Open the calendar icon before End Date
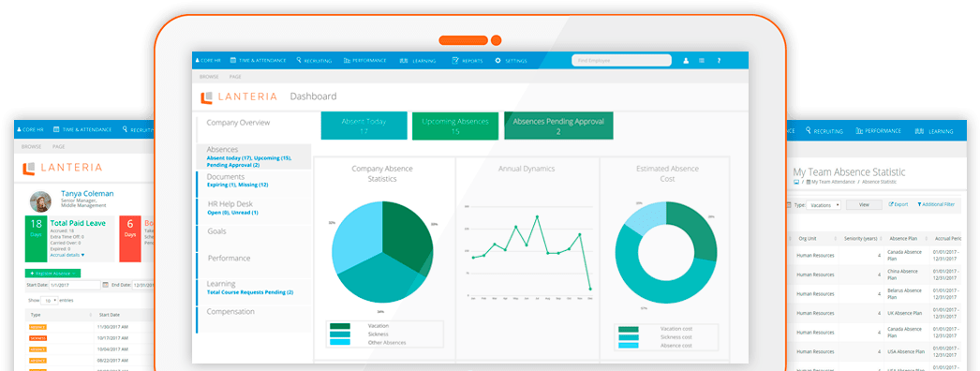980x371 pixels. [106, 285]
